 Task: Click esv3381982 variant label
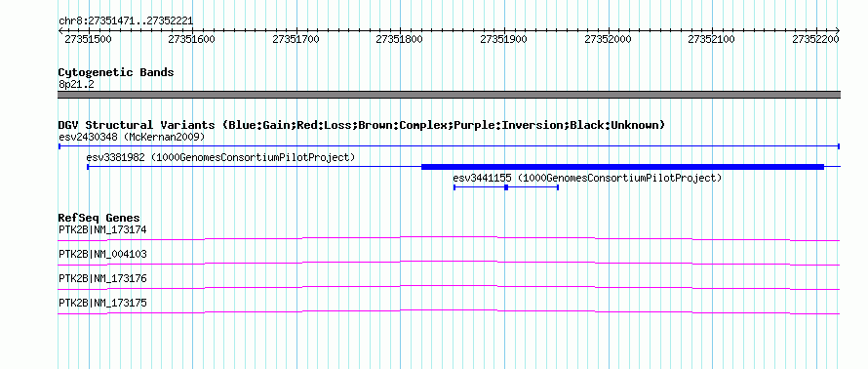220,157
